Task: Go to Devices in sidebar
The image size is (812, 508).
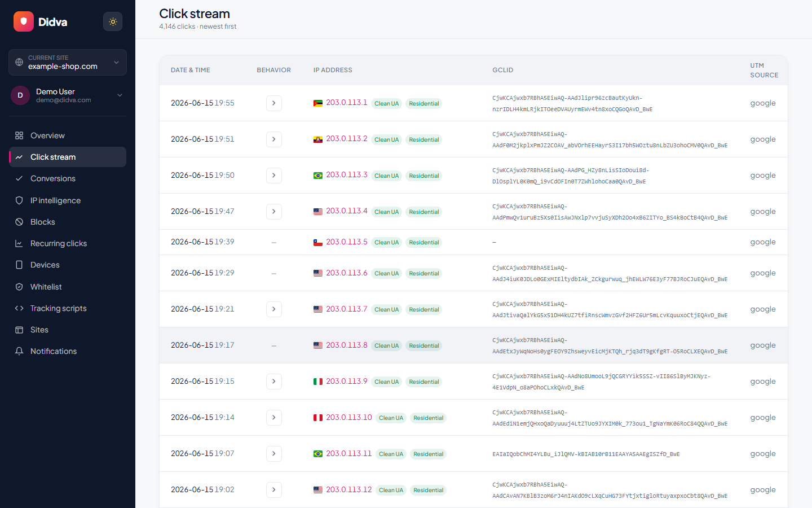Action: 68,265
